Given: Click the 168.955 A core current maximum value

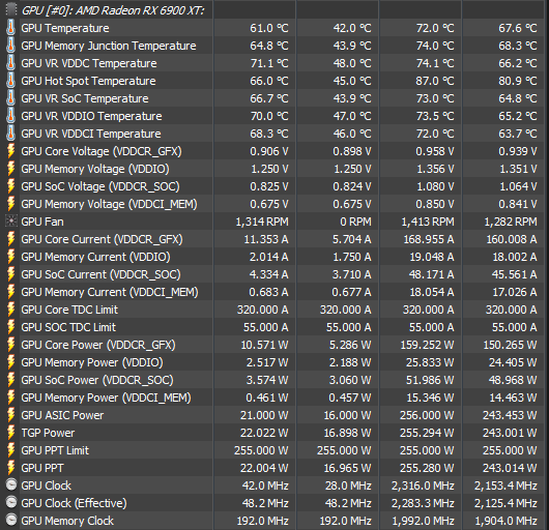Looking at the screenshot, I should coord(429,239).
